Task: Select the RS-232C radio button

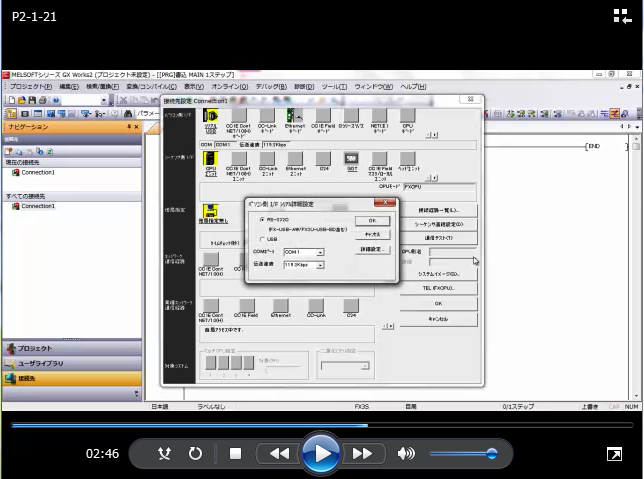Action: [x=262, y=220]
